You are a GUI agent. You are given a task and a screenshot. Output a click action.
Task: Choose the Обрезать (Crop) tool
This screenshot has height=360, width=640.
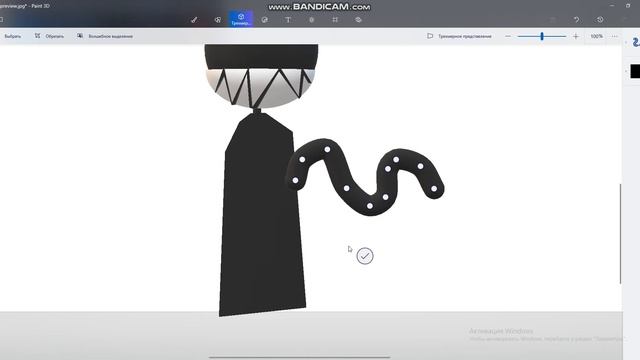[49, 36]
